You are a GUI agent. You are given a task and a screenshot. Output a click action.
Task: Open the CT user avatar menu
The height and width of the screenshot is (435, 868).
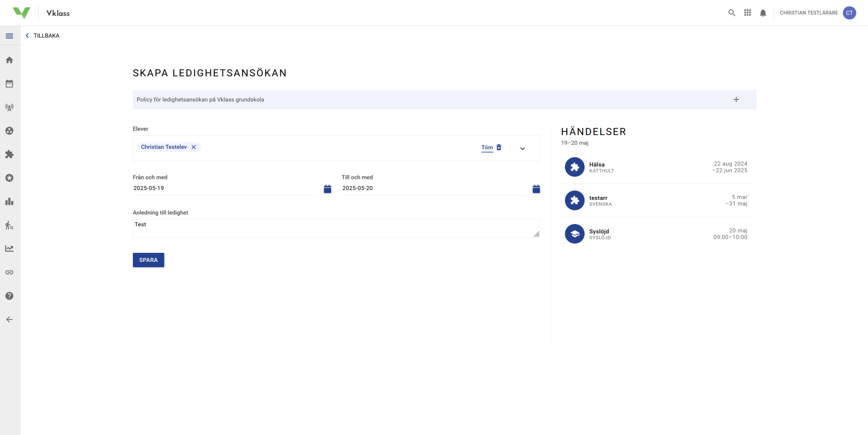coord(849,13)
